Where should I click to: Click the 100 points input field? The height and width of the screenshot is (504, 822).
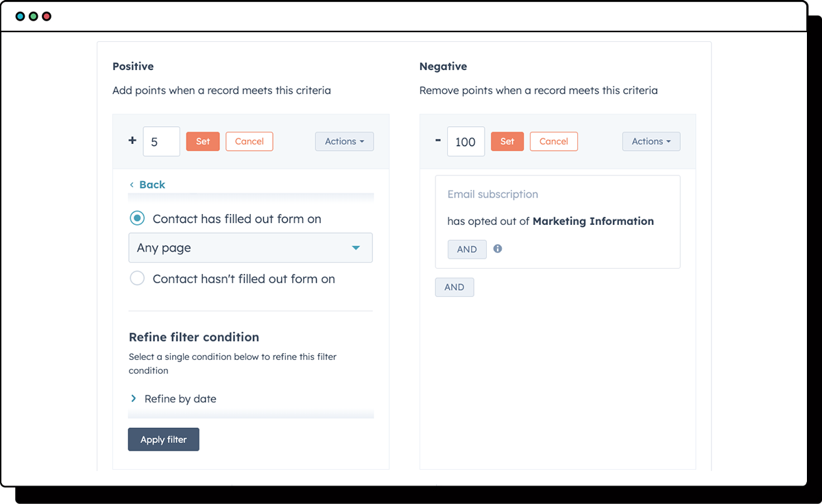[x=466, y=141]
